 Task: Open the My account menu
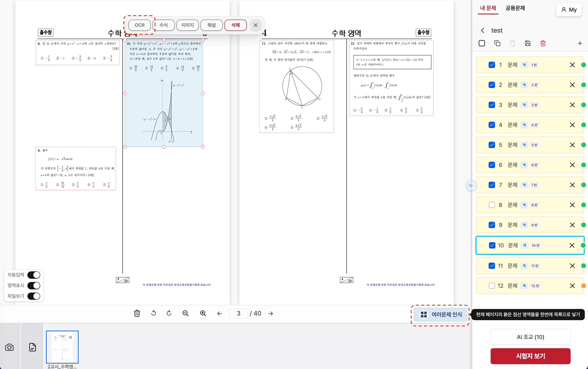569,10
